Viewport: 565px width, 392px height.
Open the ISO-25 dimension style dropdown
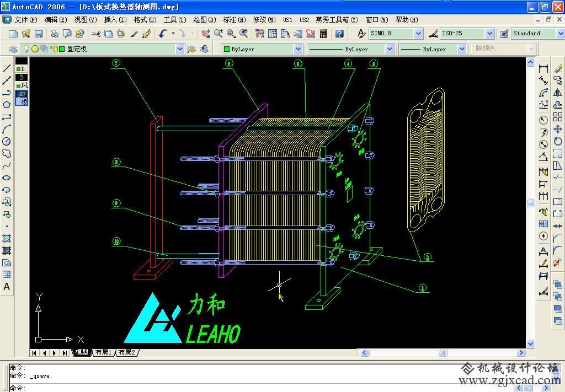pos(489,34)
